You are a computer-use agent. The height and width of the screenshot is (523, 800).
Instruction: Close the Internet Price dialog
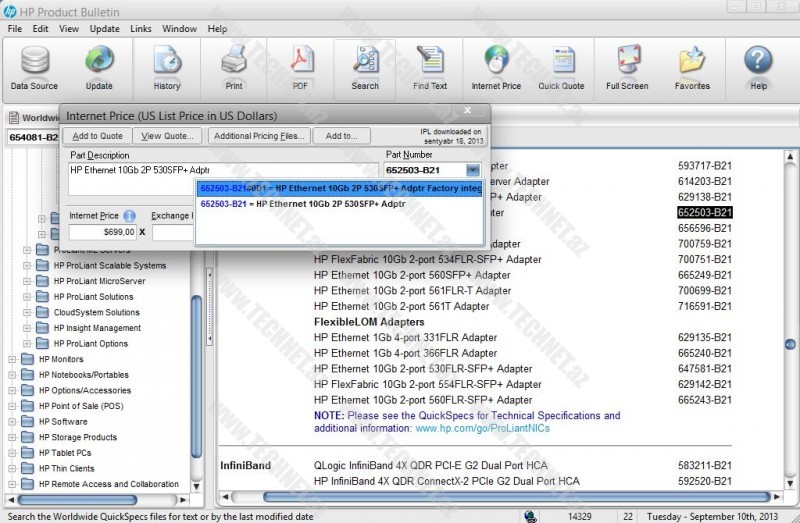tap(467, 110)
